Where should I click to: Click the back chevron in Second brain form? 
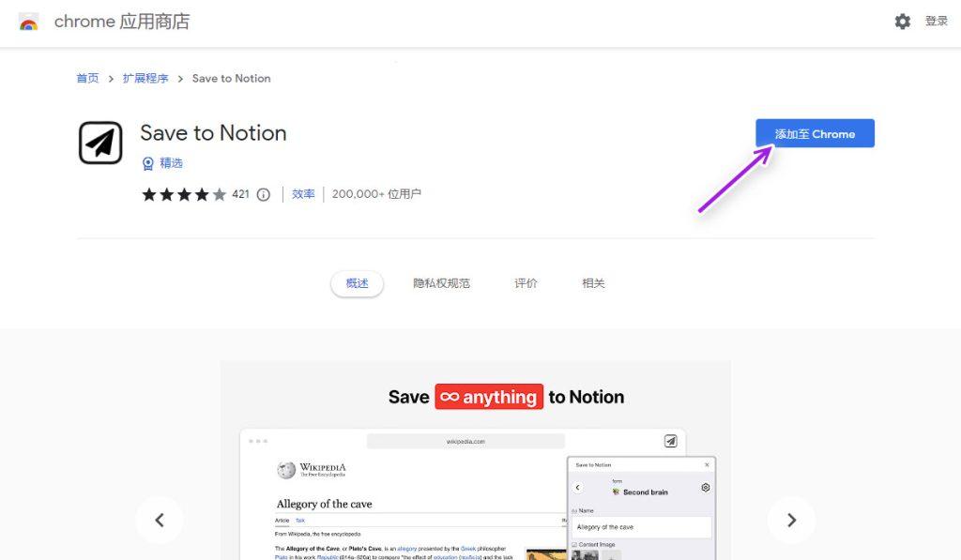pos(578,488)
